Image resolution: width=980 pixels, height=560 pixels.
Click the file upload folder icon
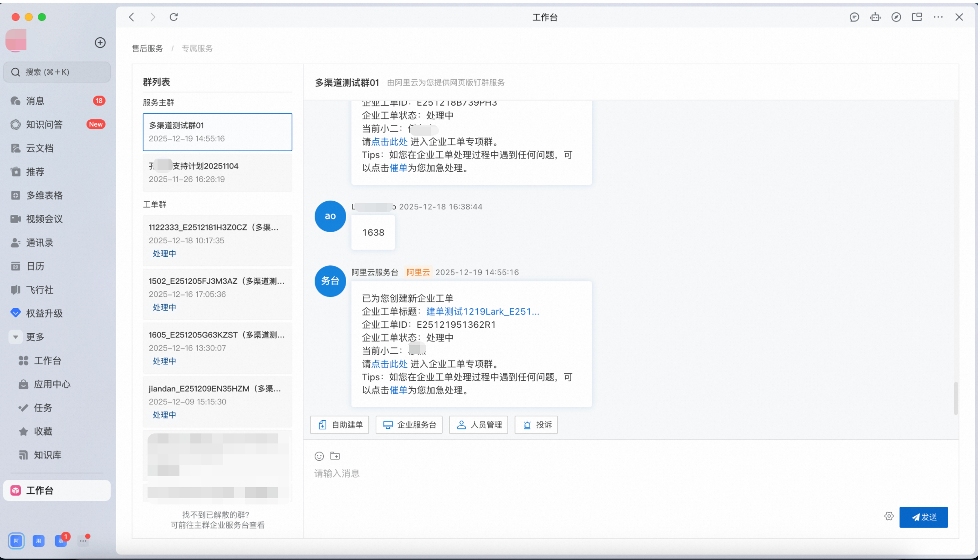click(x=335, y=456)
